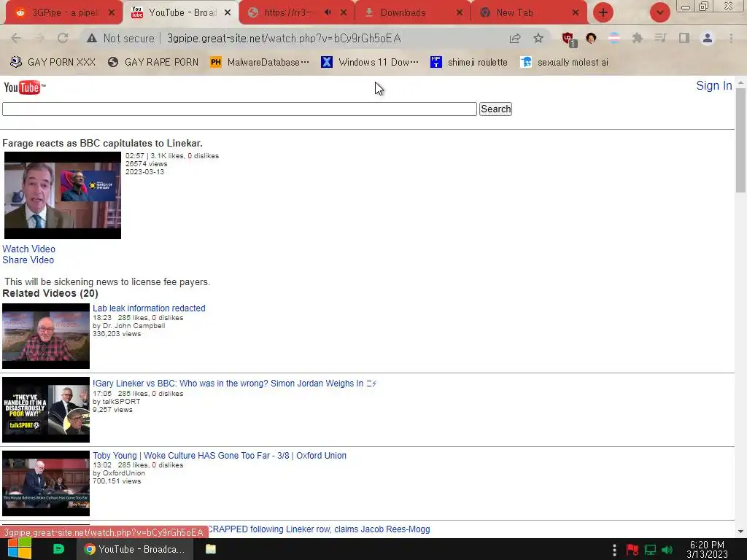Open the shimeji roulette bookmark
This screenshot has width=747, height=560.
pos(469,63)
